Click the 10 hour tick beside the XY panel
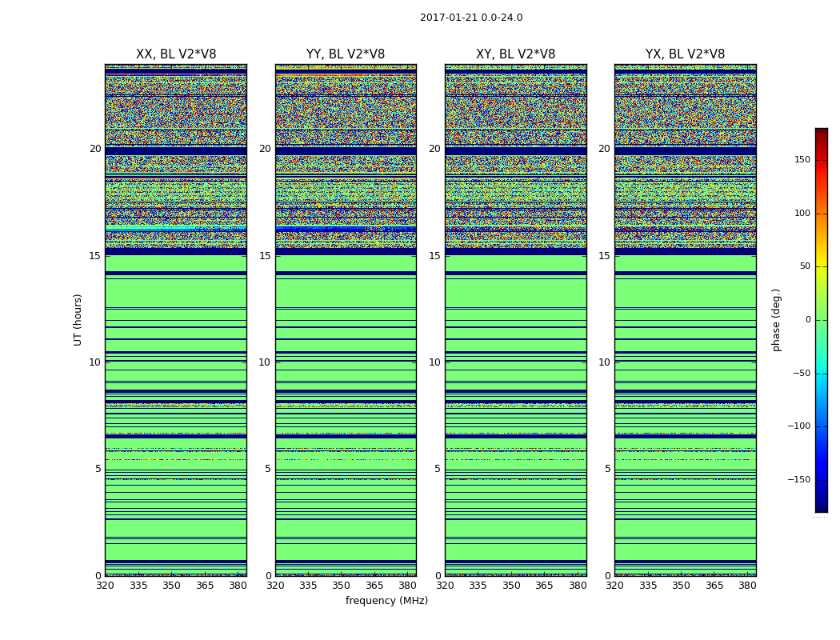The height and width of the screenshot is (640, 840). coord(434,362)
